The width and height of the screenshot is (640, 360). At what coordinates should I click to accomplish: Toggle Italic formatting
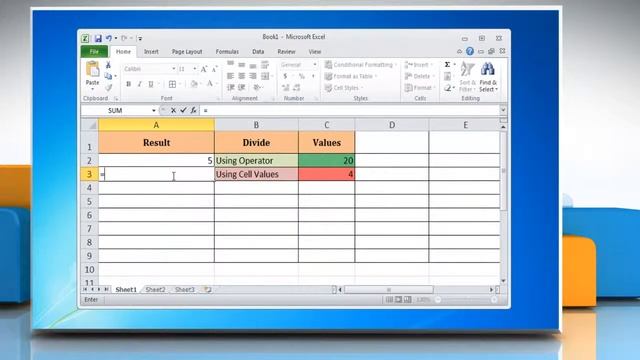click(140, 84)
